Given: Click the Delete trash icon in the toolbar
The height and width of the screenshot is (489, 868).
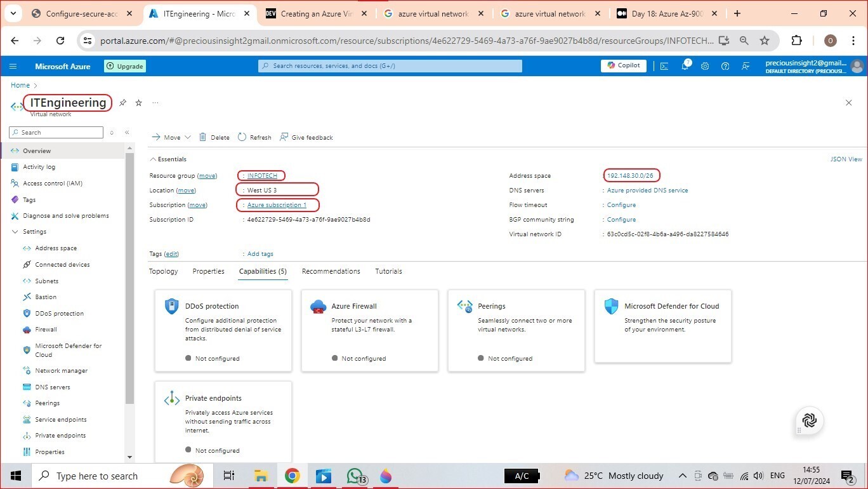Looking at the screenshot, I should click(203, 137).
